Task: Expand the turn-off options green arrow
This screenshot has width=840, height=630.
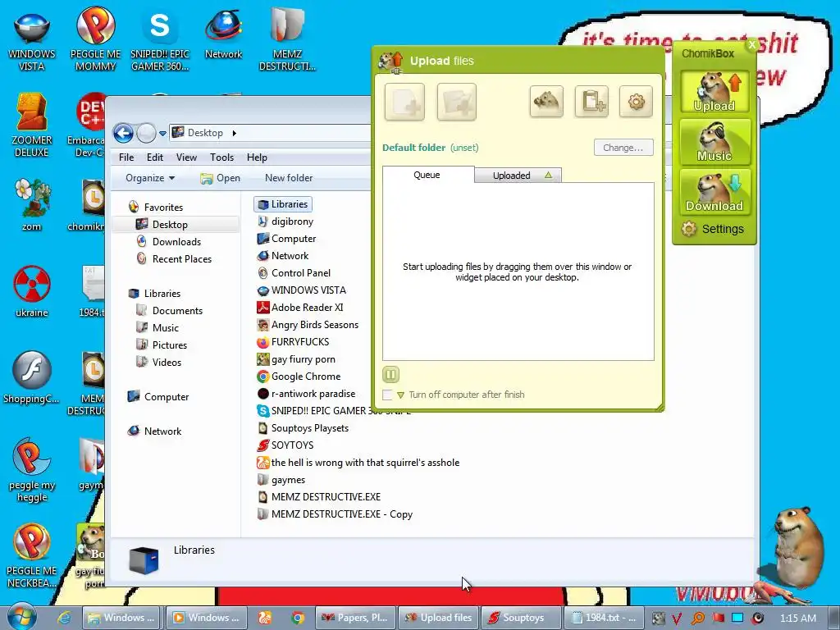Action: click(x=400, y=395)
